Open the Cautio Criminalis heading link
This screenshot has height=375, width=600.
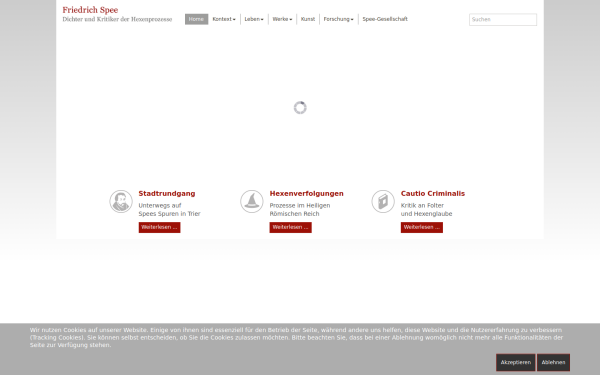[433, 194]
